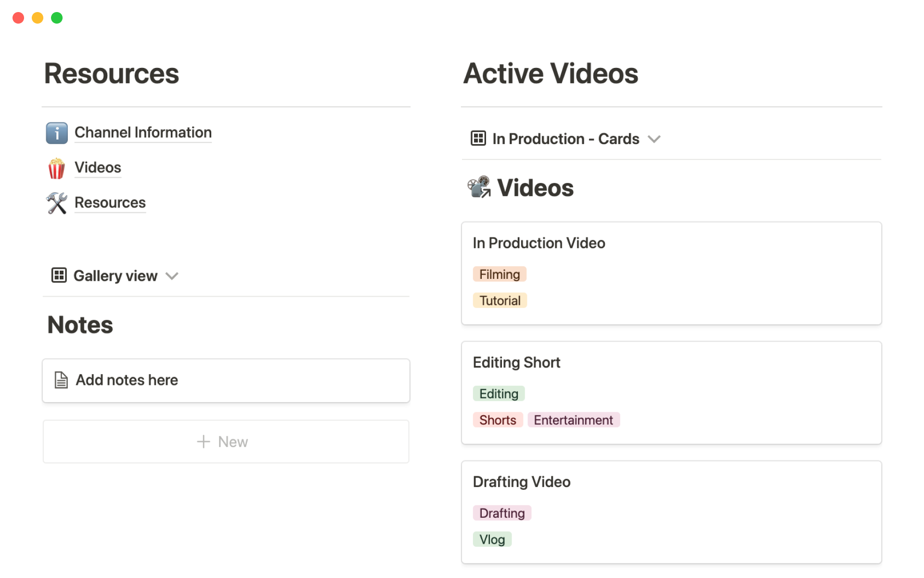
Task: Click the film projector icon beside Videos heading
Action: click(x=479, y=188)
